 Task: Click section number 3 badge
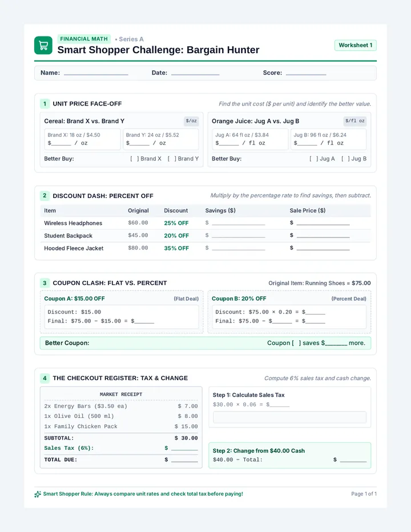click(x=45, y=283)
